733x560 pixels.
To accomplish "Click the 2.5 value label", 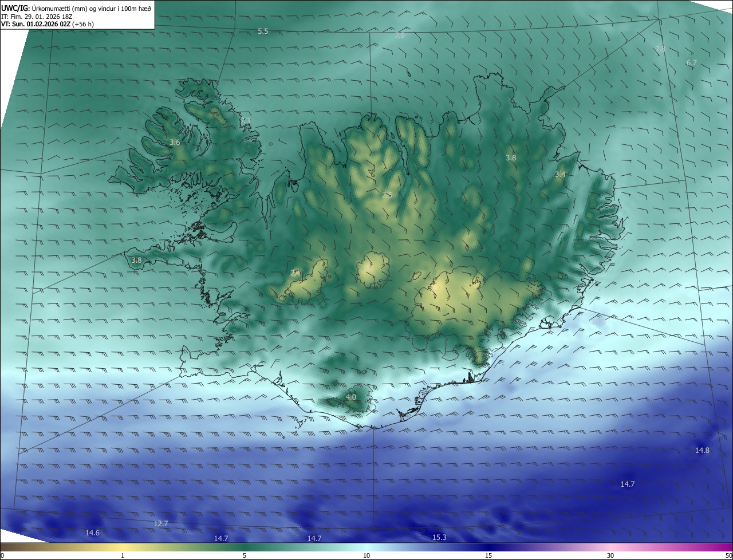I will click(x=387, y=195).
